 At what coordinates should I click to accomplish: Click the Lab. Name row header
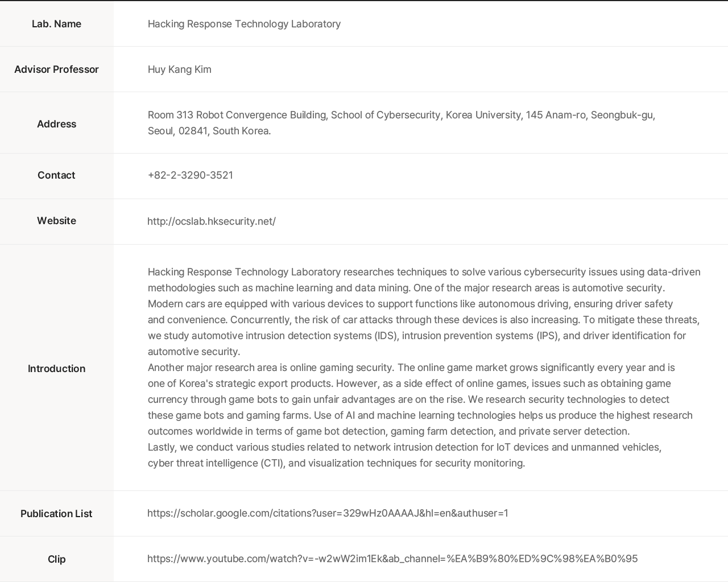[56, 24]
